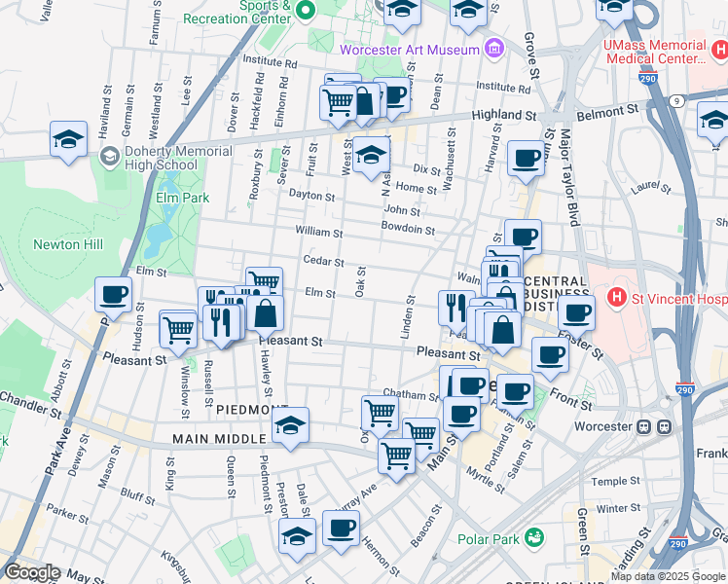Click the Route 9 shield near Belmont St
The height and width of the screenshot is (584, 728).
[677, 100]
